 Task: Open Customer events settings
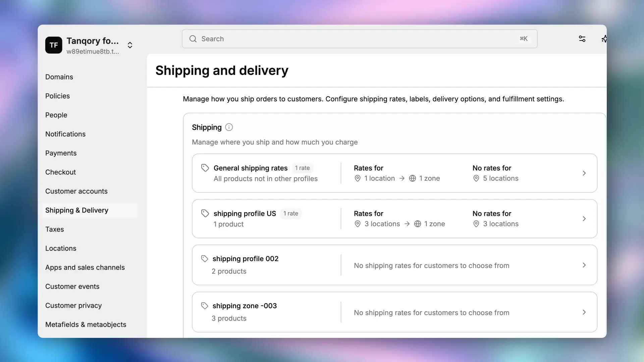72,287
